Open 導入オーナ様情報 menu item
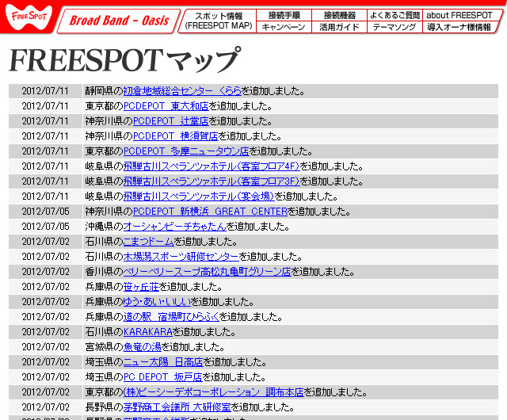Screen dimensions: 507x420 tap(459, 27)
